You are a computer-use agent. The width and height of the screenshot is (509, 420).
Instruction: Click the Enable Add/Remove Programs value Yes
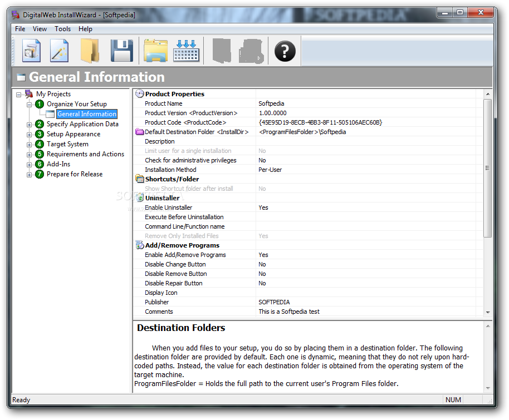tap(263, 255)
